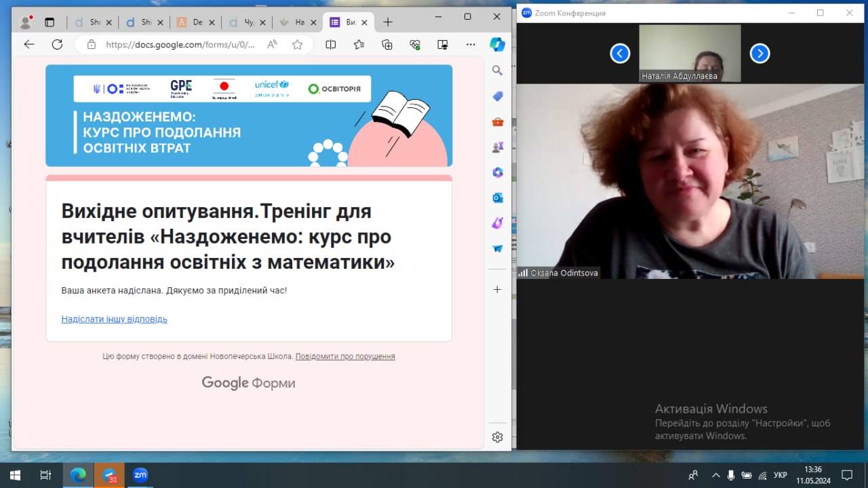Show previous Zoom participant with left arrow
Screen dimensions: 868x488
[x=620, y=54]
